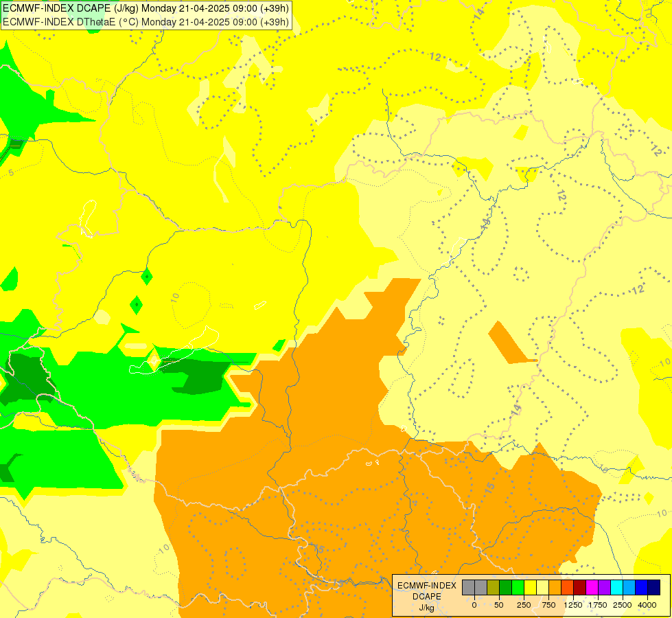Click the legend value label 1750
This screenshot has height=618, width=672.
click(598, 605)
